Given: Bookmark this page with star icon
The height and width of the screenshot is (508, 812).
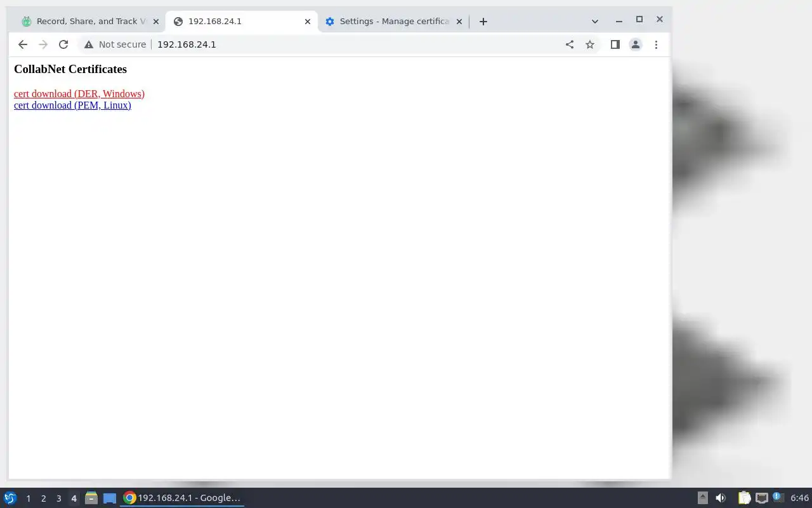Looking at the screenshot, I should 590,44.
